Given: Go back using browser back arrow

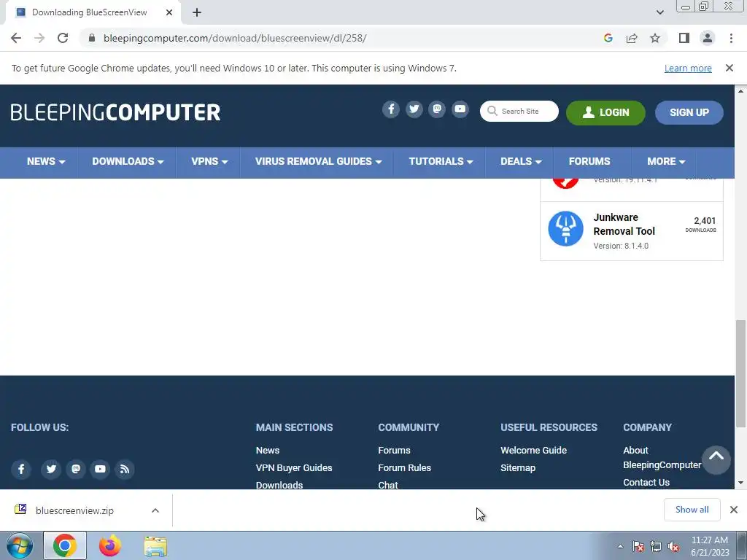Looking at the screenshot, I should tap(16, 38).
